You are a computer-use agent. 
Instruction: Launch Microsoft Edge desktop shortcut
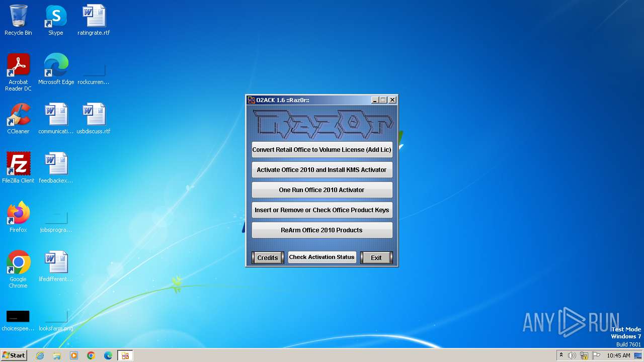tap(56, 69)
